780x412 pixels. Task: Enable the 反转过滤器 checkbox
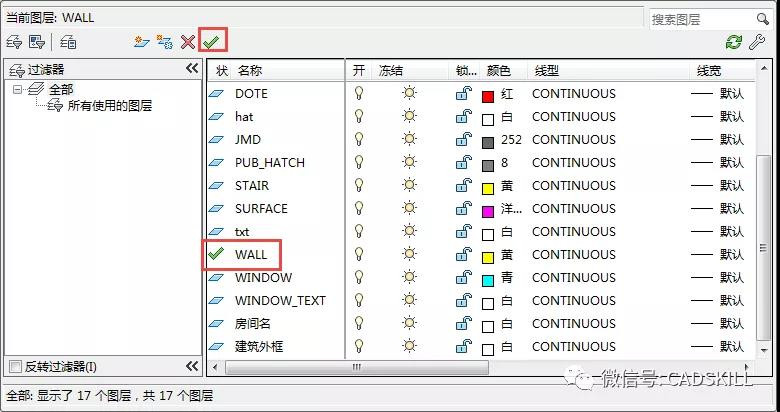(x=14, y=366)
